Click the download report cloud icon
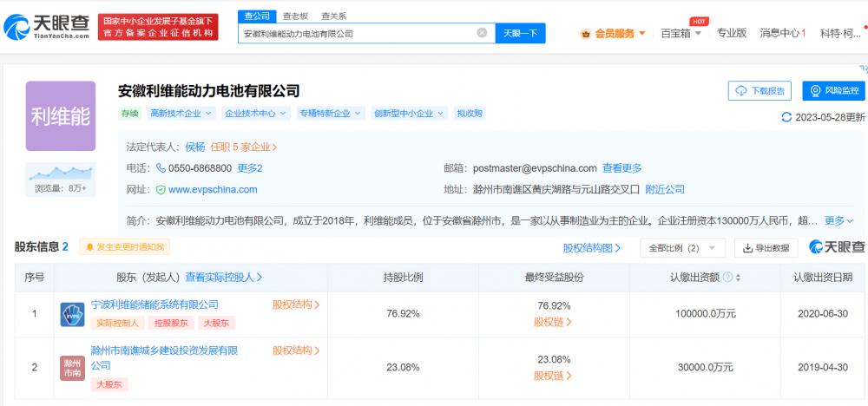 pos(741,91)
